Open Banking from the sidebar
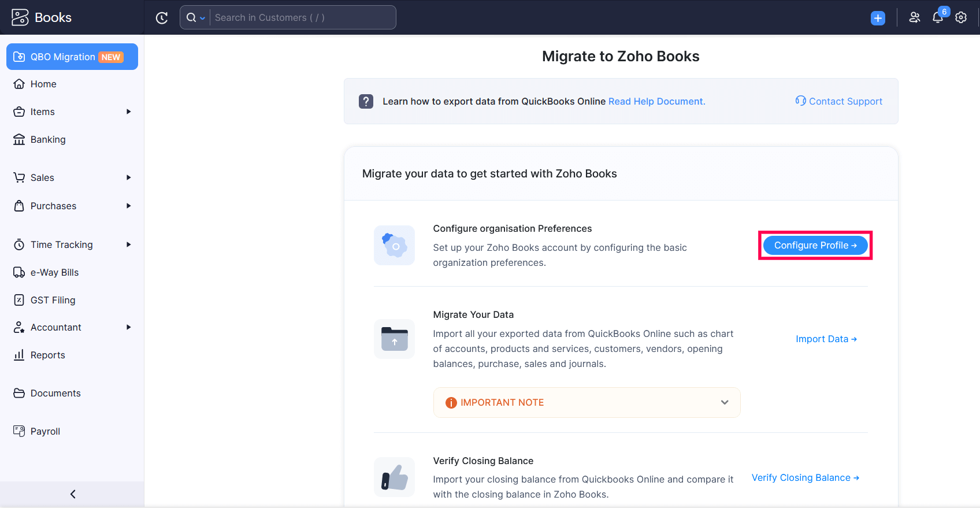The image size is (980, 508). tap(48, 139)
